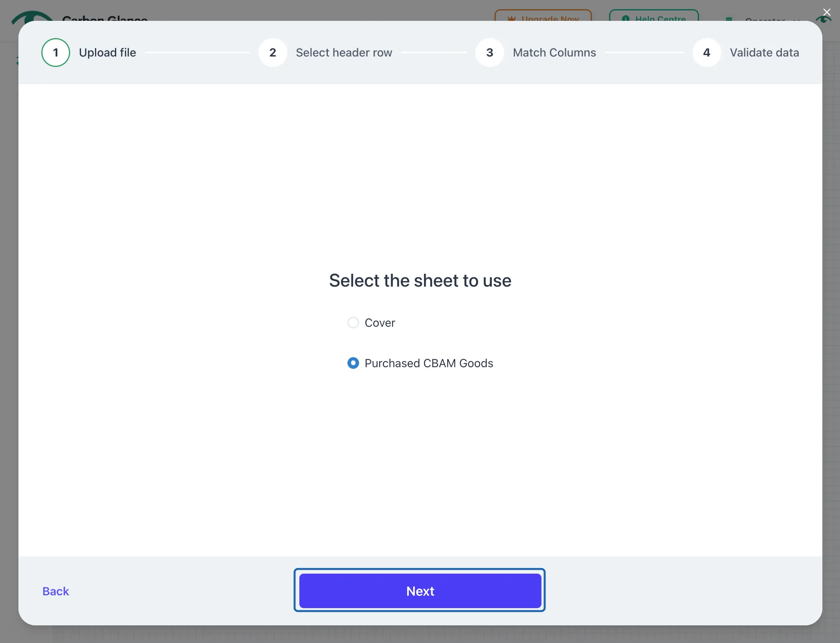Close the import dialog with the X icon
Image resolution: width=840 pixels, height=643 pixels.
click(827, 12)
